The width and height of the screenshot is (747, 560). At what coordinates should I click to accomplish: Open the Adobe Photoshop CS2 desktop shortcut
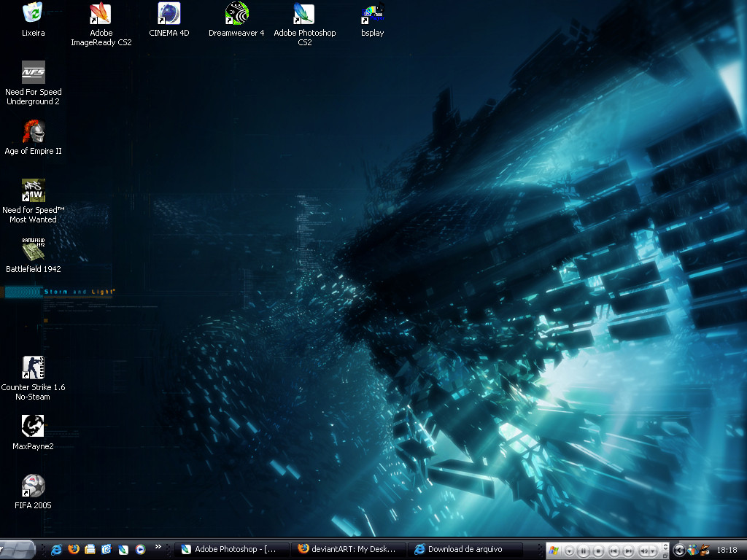[303, 14]
